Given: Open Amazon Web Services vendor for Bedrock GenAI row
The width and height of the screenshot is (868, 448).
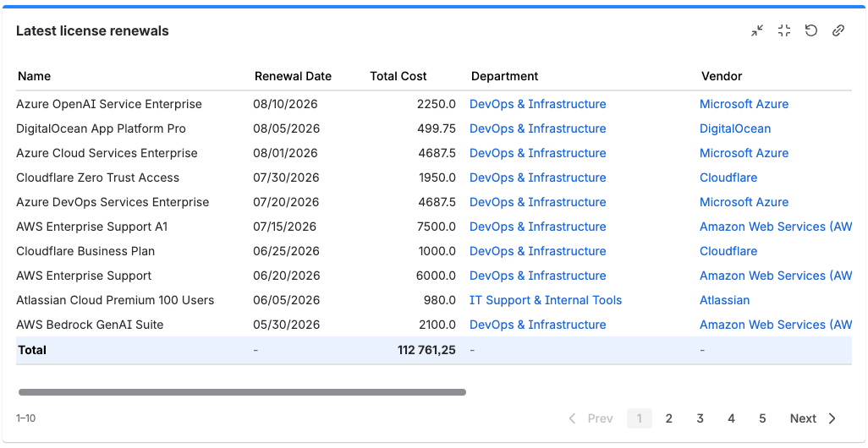Looking at the screenshot, I should (776, 325).
